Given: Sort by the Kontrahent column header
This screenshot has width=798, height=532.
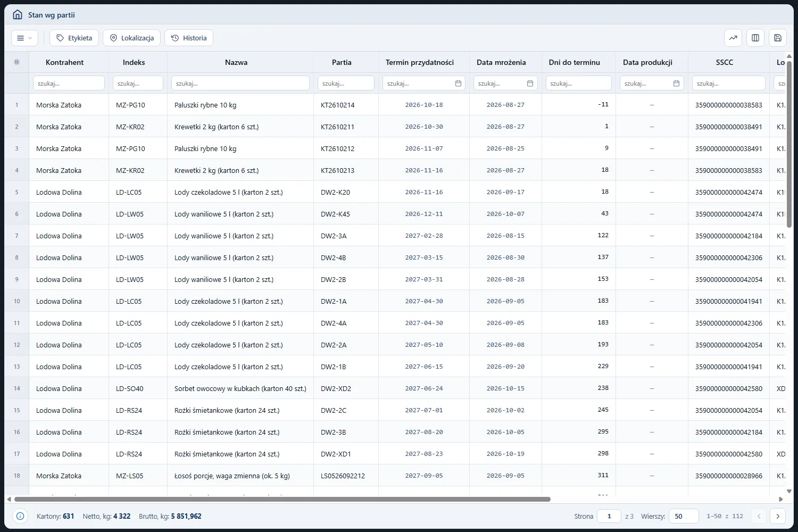Looking at the screenshot, I should (64, 62).
